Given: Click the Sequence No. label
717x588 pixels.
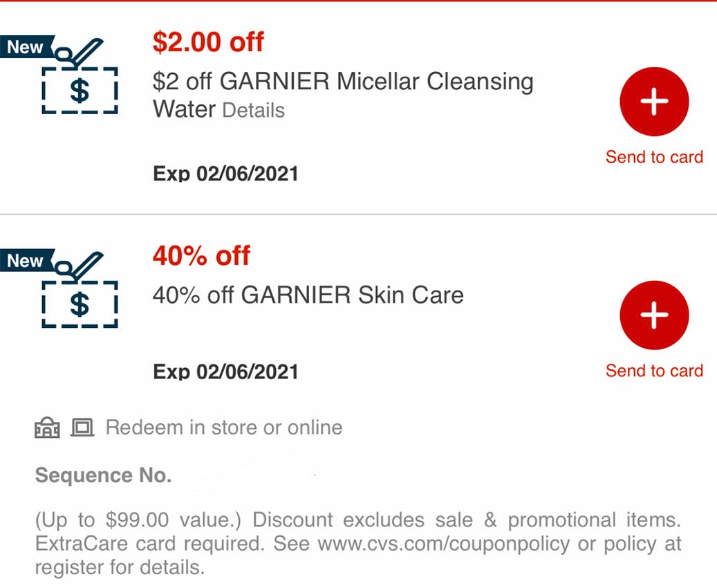Looking at the screenshot, I should click(103, 475).
